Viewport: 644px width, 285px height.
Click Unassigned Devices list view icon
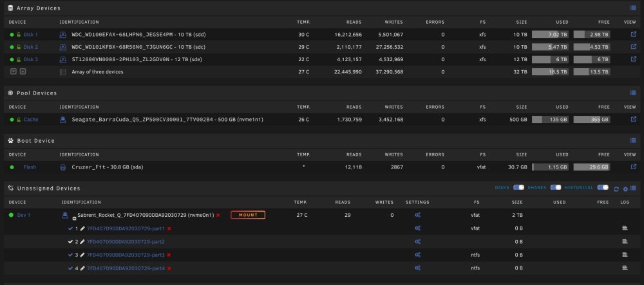633,188
